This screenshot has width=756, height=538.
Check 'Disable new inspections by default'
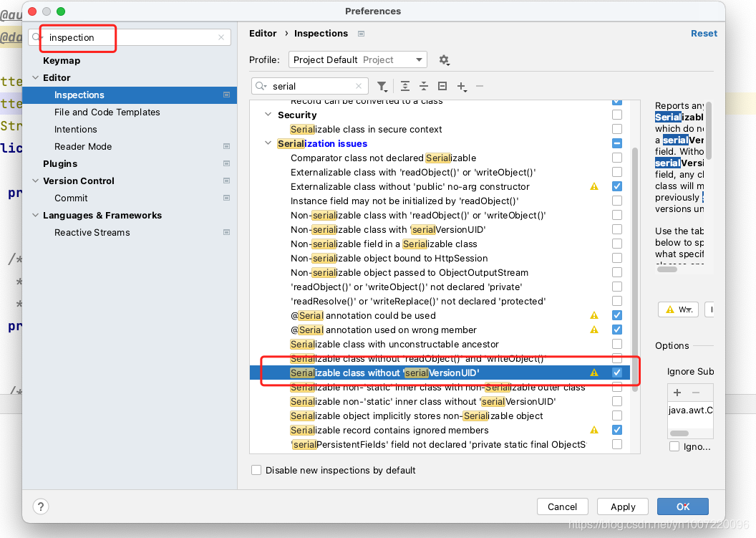click(x=256, y=470)
